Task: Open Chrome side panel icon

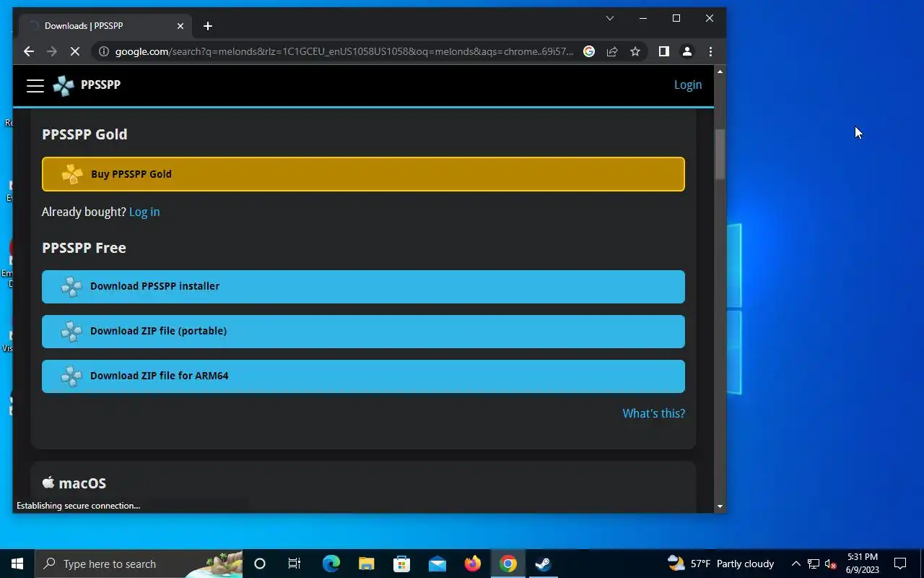Action: click(x=664, y=51)
